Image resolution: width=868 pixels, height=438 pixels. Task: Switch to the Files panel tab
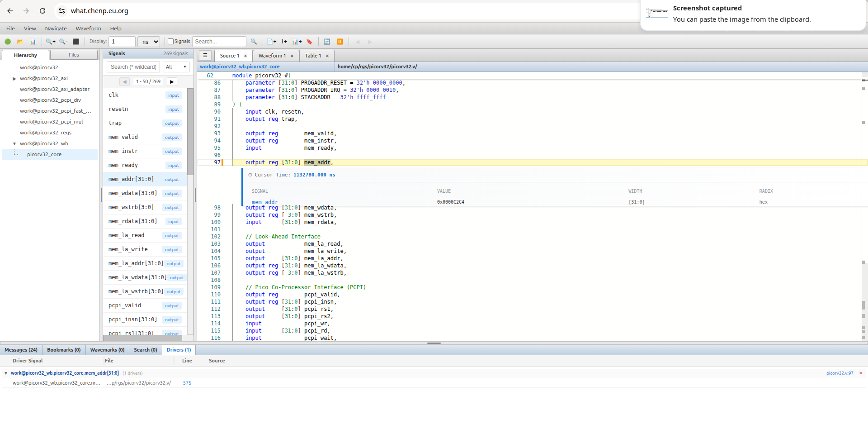(74, 55)
